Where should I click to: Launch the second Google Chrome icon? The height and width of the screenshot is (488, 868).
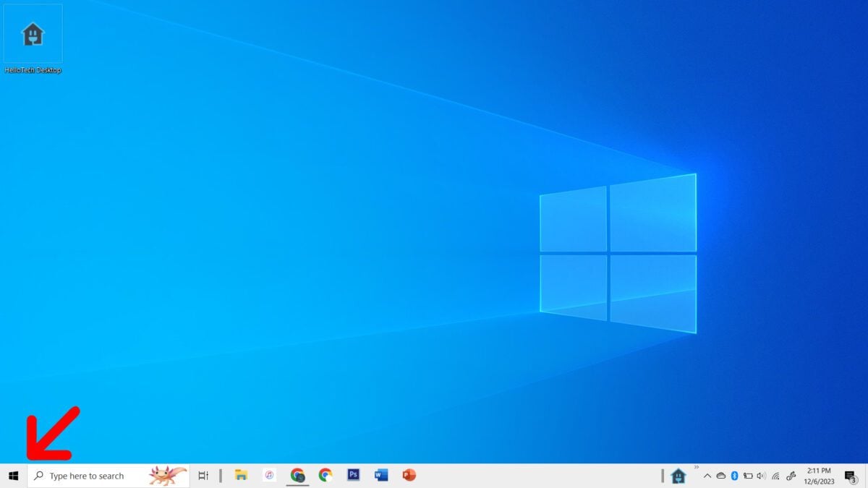(325, 476)
